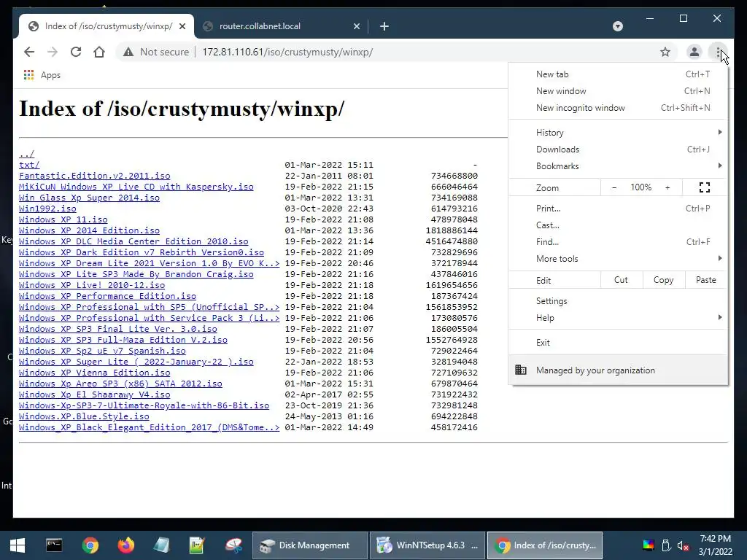
Task: Decrease zoom with minus button
Action: [x=614, y=187]
